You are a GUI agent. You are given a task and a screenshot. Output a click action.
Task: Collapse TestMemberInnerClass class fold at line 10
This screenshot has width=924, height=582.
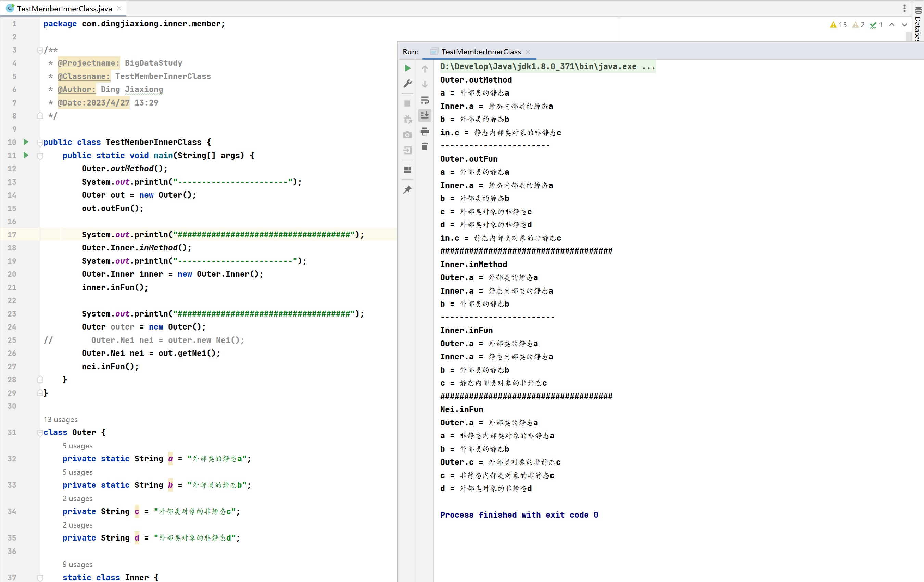click(40, 143)
